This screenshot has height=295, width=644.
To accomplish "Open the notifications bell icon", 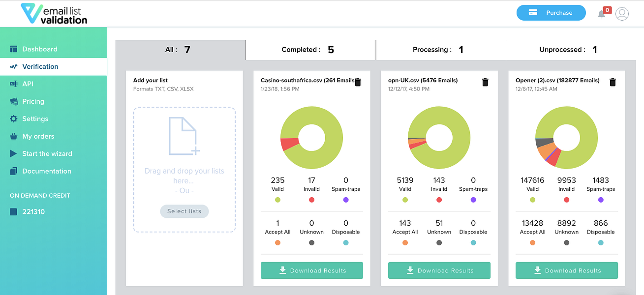I will 601,14.
